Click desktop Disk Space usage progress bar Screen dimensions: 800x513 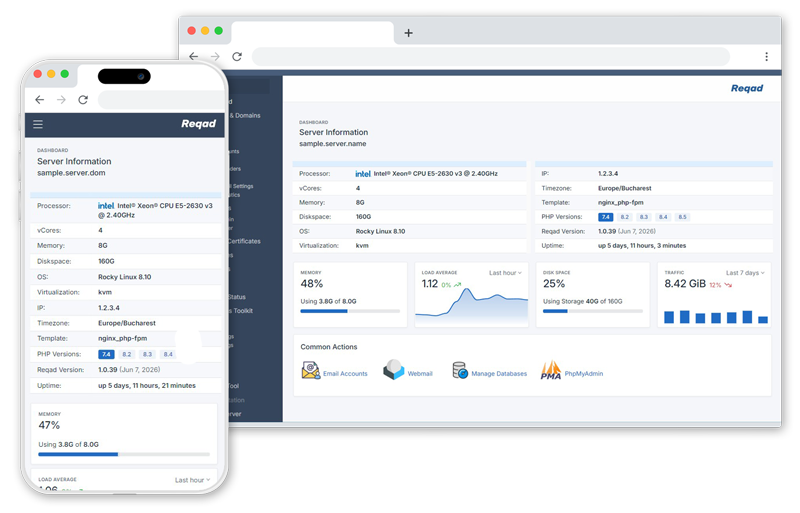(x=592, y=311)
